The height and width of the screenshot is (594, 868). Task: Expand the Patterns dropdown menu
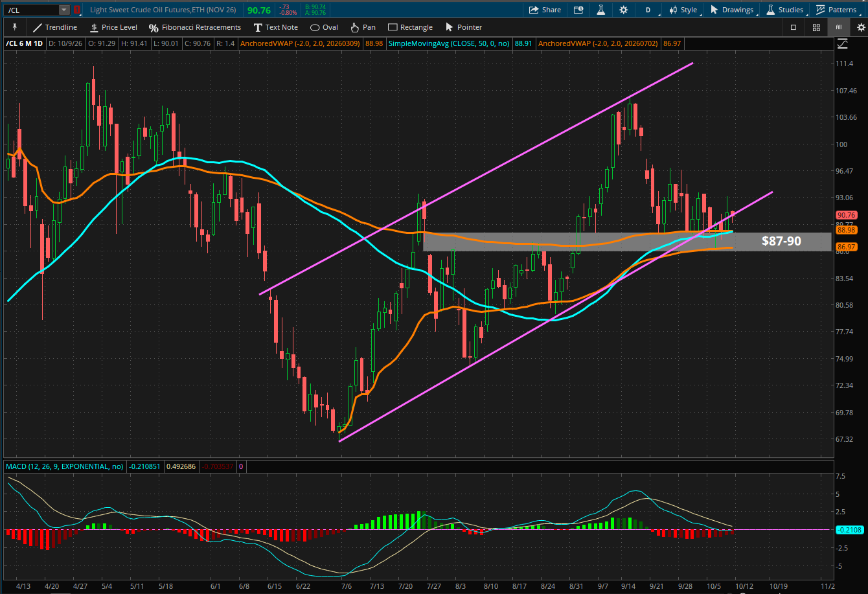836,10
